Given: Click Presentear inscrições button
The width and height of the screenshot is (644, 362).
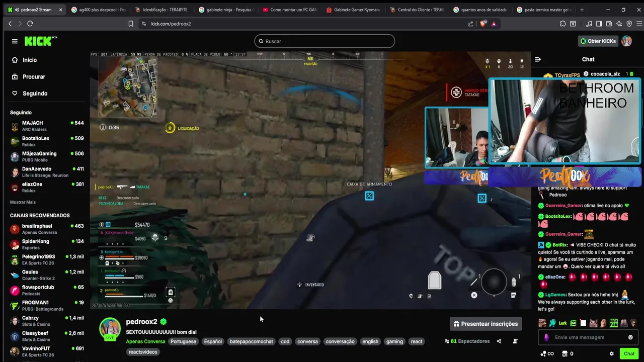Looking at the screenshot, I should 486,324.
